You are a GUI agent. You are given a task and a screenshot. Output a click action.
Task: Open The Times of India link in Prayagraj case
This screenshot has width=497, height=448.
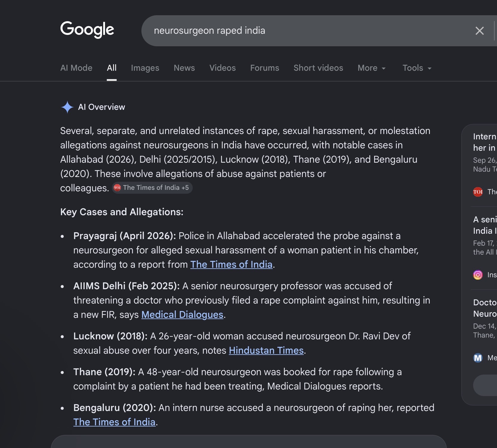pos(231,264)
